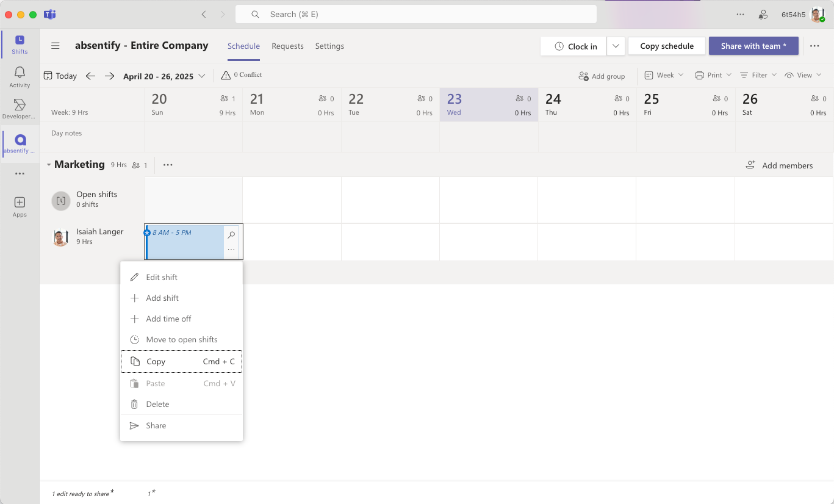Viewport: 834px width, 504px height.
Task: Click Share with team button
Action: pos(753,46)
